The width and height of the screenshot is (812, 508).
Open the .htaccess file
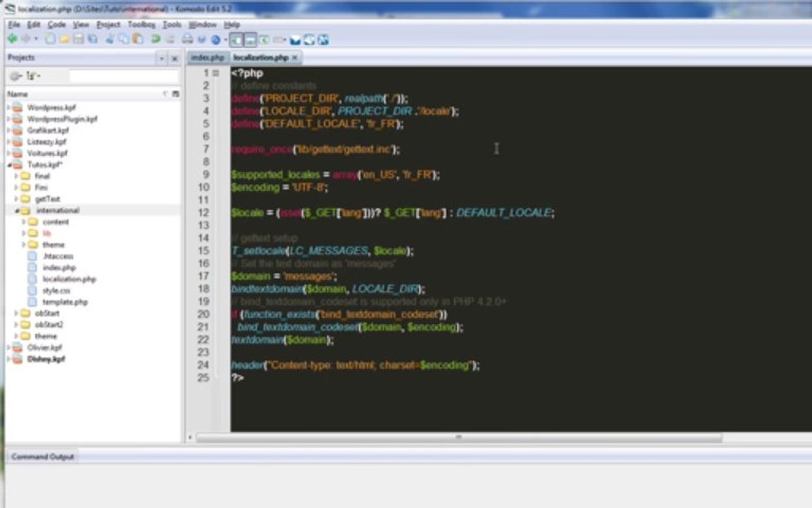(58, 256)
